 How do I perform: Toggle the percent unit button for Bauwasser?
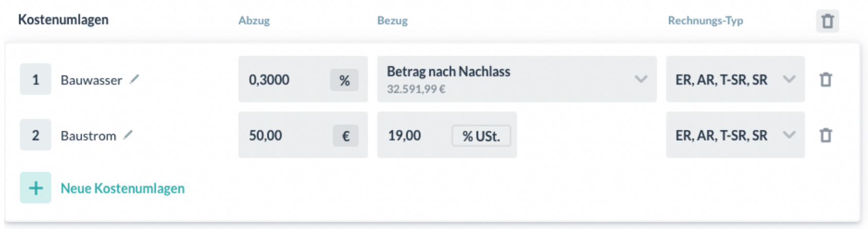click(344, 80)
